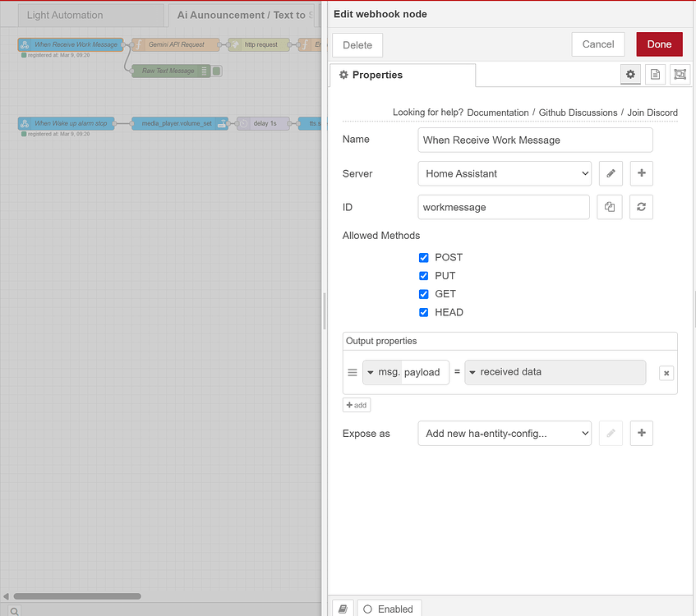Remove the msg.payload output property
The width and height of the screenshot is (696, 616).
coord(666,373)
